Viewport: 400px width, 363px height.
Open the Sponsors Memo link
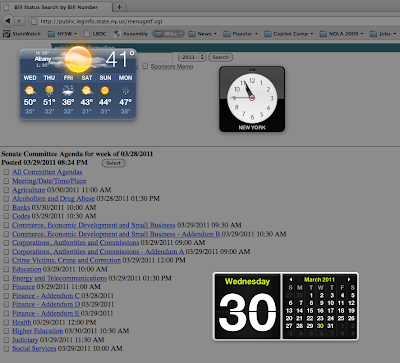click(x=172, y=66)
